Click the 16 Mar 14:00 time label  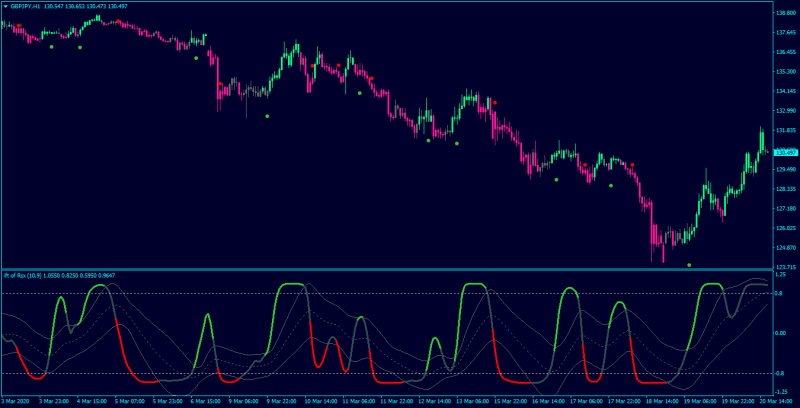coord(548,402)
